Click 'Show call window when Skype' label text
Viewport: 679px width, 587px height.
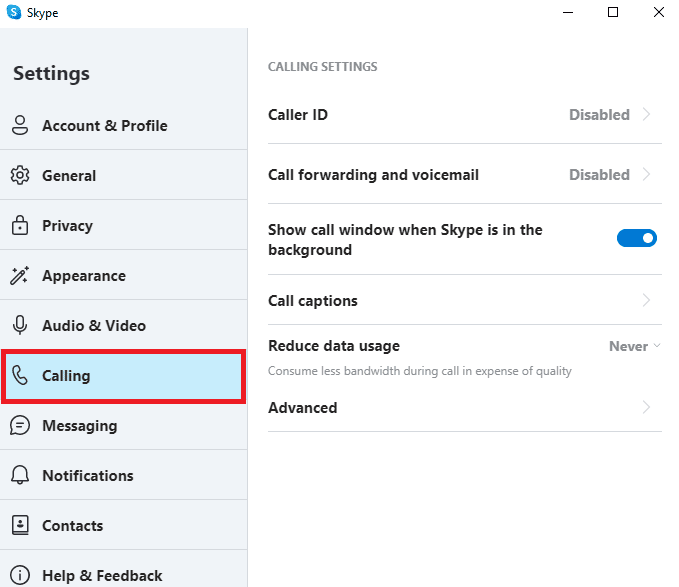click(x=405, y=240)
